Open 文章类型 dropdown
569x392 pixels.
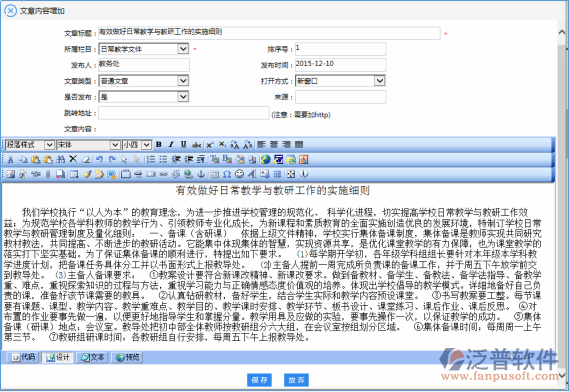coord(183,81)
